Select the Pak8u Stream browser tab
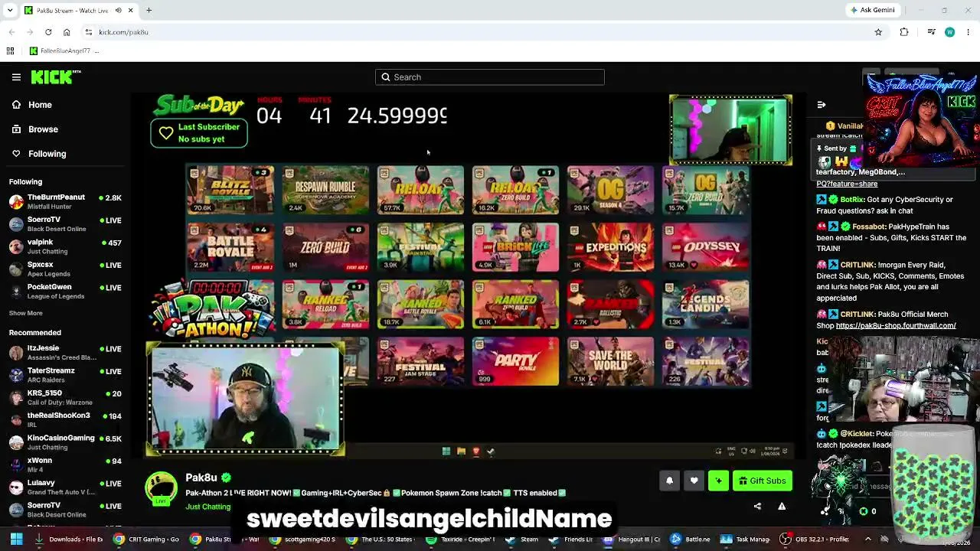Screen dimensions: 980x551 point(78,10)
